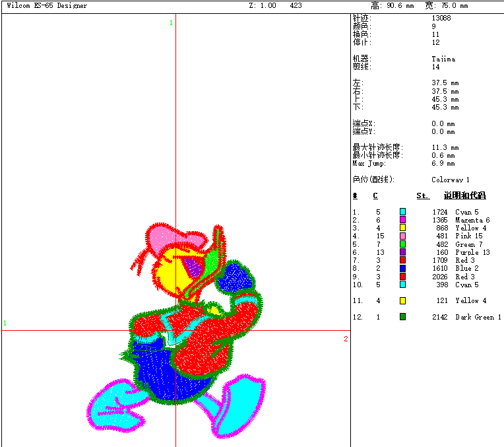The height and width of the screenshot is (447, 504).
Task: Choose the green swatch for Green 7
Action: coord(402,244)
